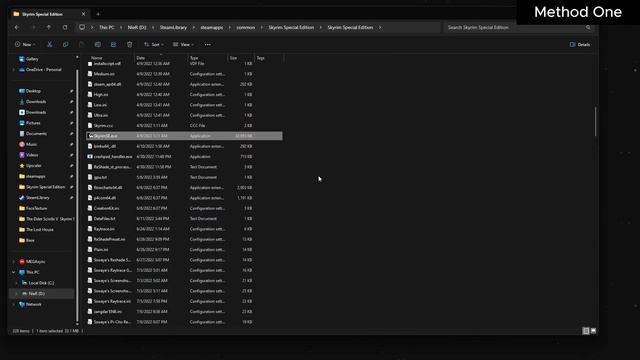The height and width of the screenshot is (360, 640).
Task: Click the MEGAsync red icon in sidebar
Action: pos(22,262)
